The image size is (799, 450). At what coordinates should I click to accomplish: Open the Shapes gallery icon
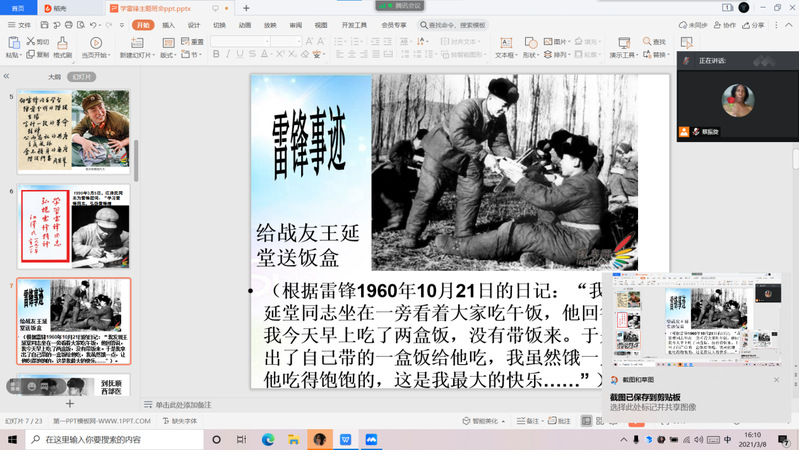pos(530,43)
